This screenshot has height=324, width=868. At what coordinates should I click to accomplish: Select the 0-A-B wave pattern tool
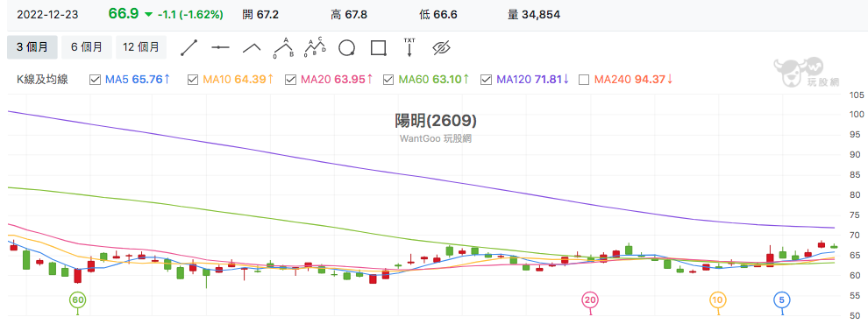pyautogui.click(x=283, y=47)
